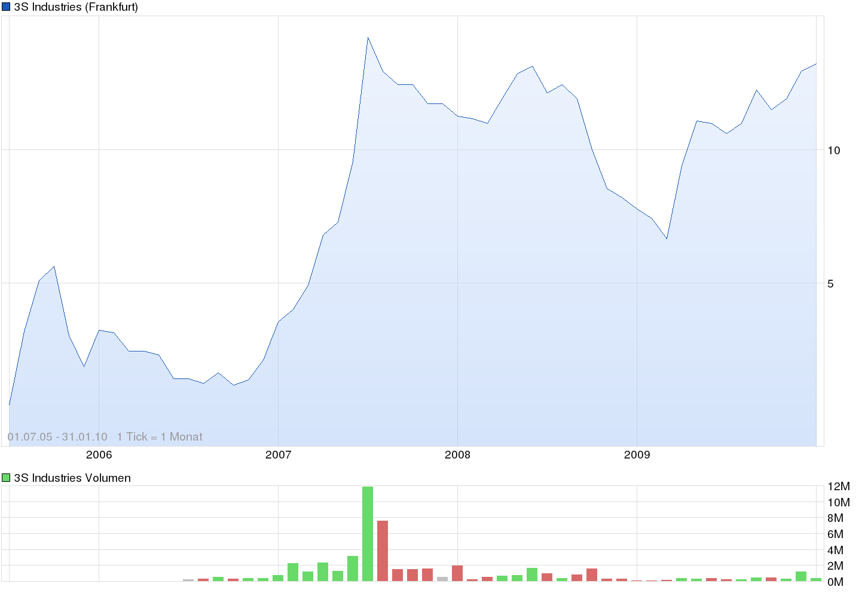Click the '3S Industries Volumen' label
The image size is (868, 593).
72,478
